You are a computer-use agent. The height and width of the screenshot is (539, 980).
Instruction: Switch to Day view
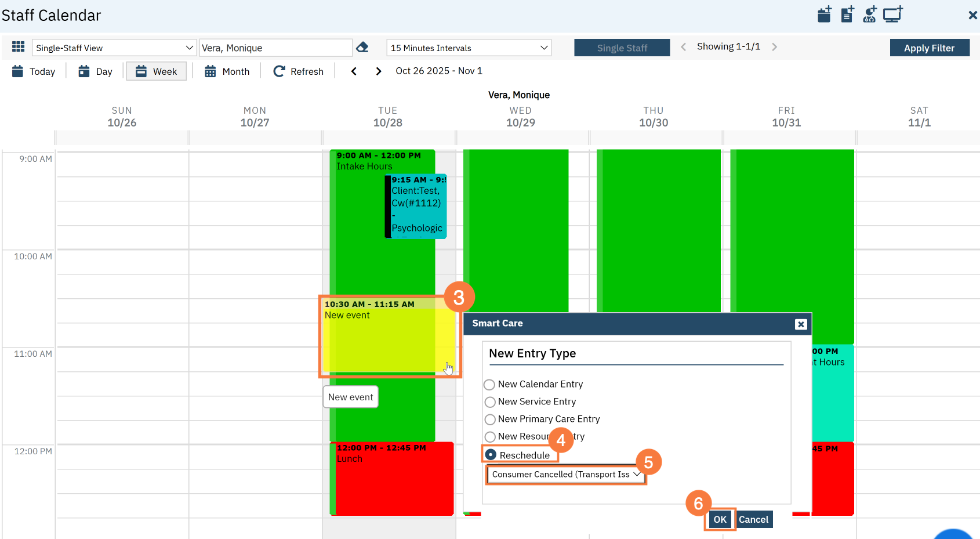pos(96,71)
